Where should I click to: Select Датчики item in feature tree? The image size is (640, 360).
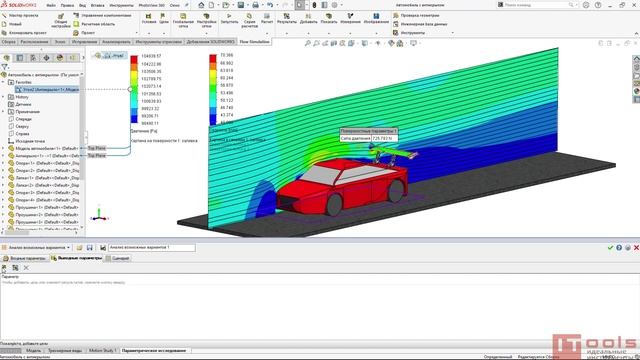click(23, 104)
